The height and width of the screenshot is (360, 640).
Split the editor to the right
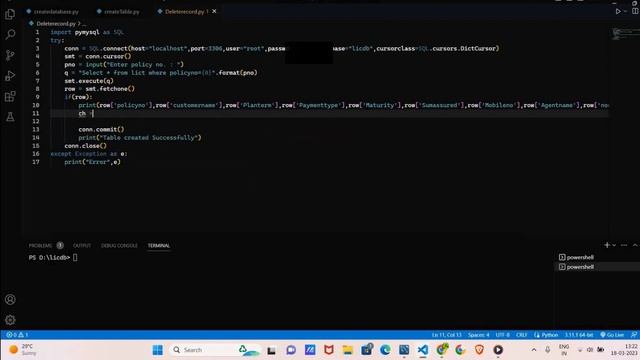[635, 11]
